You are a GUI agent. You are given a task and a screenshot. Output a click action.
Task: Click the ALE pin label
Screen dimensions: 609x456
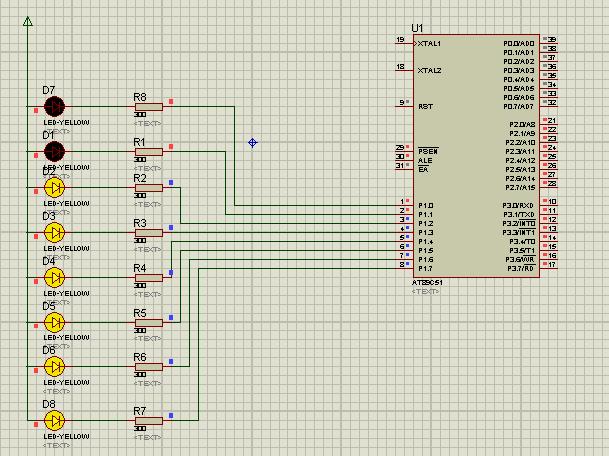pos(425,160)
